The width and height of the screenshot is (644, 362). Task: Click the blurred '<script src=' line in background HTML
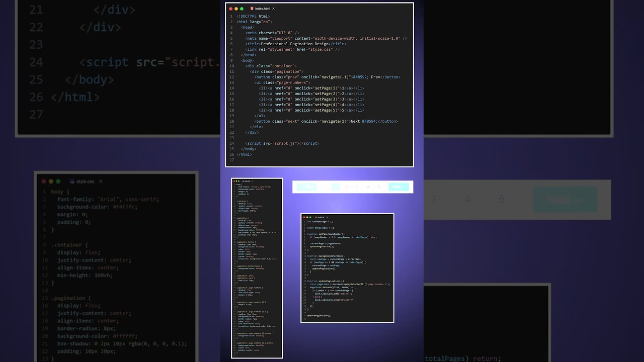[x=150, y=62]
